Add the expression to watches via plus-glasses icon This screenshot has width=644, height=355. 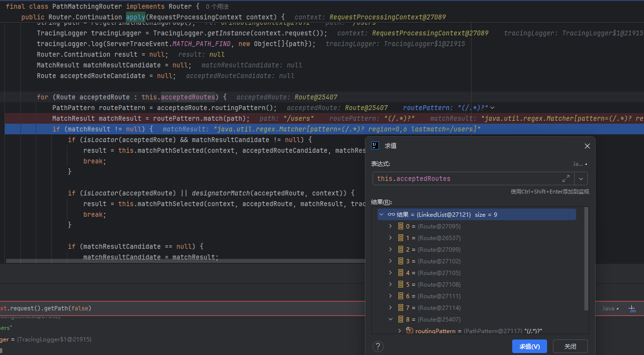(632, 308)
